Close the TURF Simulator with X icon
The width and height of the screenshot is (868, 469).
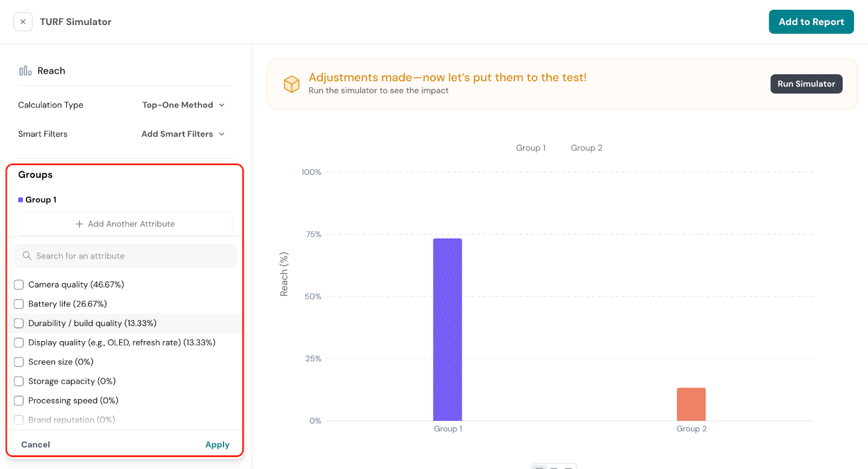coord(23,22)
